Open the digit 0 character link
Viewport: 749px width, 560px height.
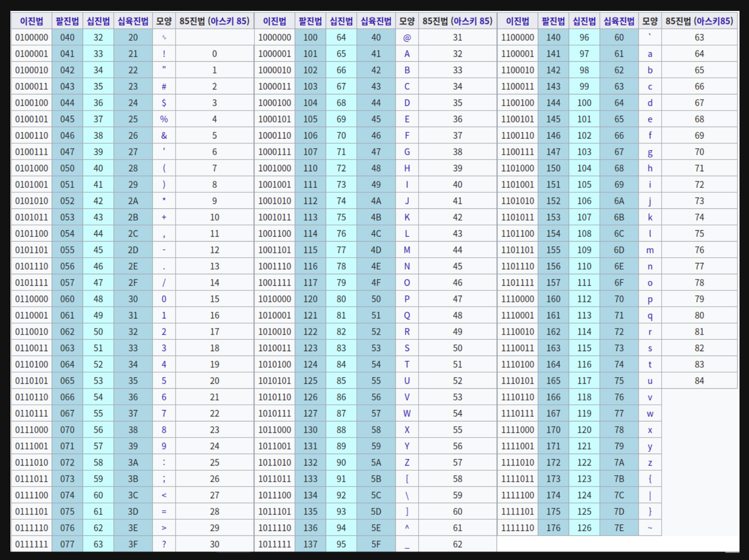pyautogui.click(x=164, y=299)
